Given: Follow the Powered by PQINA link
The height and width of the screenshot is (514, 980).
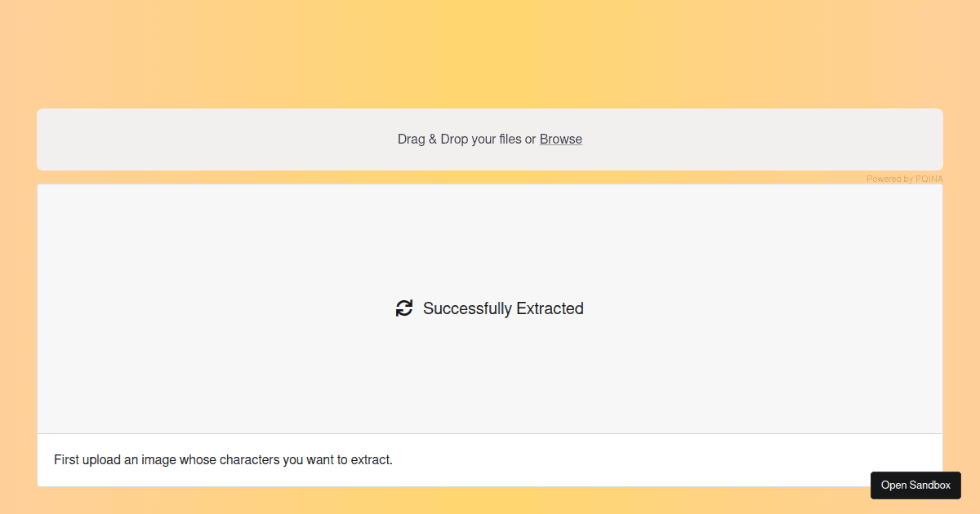Looking at the screenshot, I should tap(905, 179).
